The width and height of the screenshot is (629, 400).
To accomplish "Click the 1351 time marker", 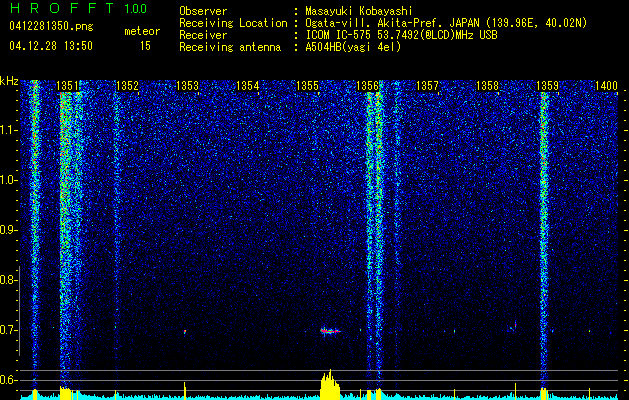I will (x=67, y=86).
